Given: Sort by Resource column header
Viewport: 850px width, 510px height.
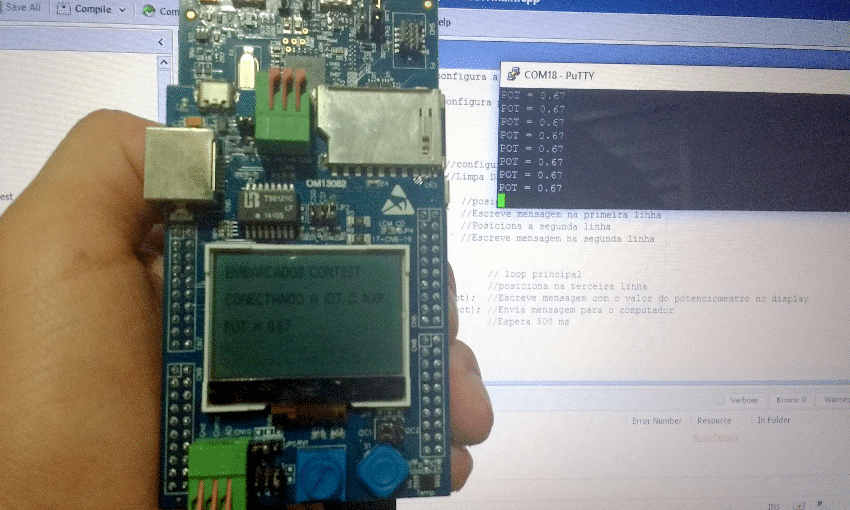Looking at the screenshot, I should [714, 421].
